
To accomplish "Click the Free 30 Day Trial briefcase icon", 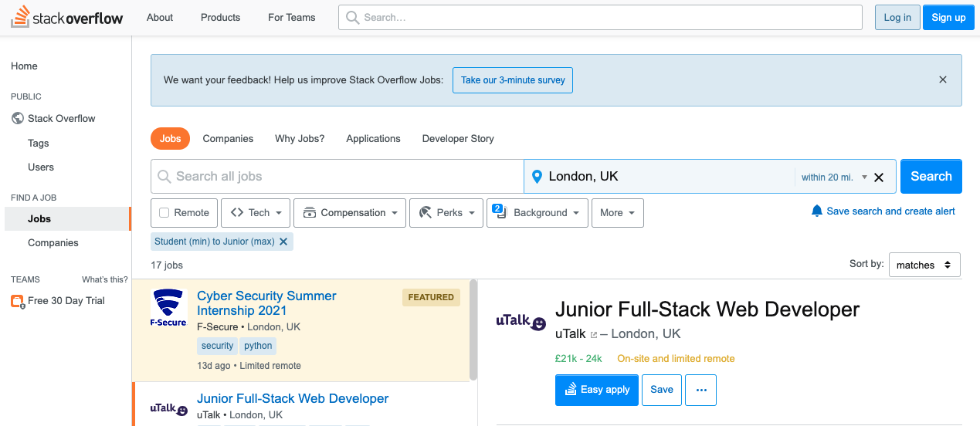I will click(18, 301).
